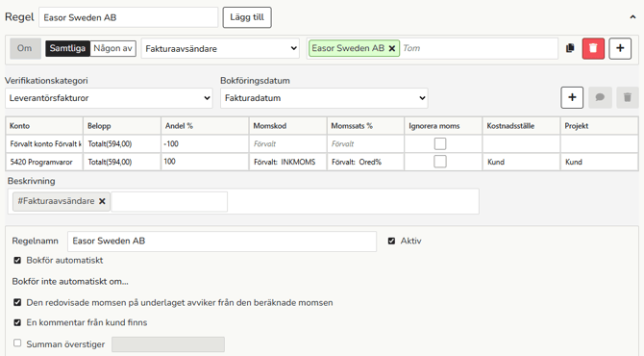
Task: Uncheck En kommentar från kund finns
Action: pyautogui.click(x=17, y=322)
